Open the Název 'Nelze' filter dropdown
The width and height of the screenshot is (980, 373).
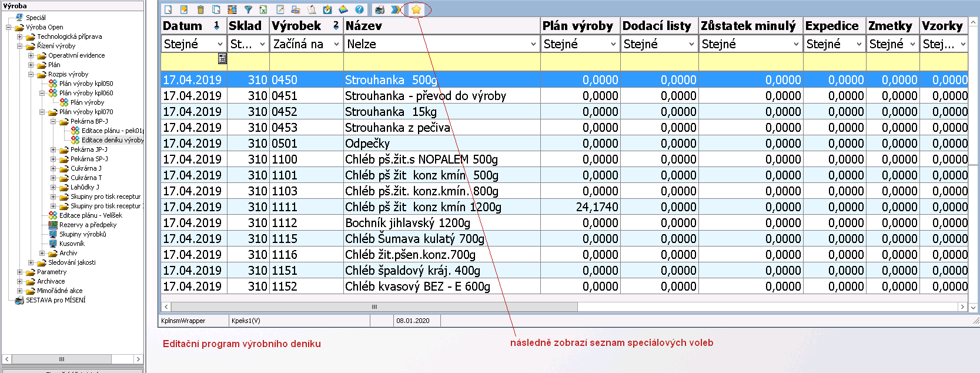[533, 44]
